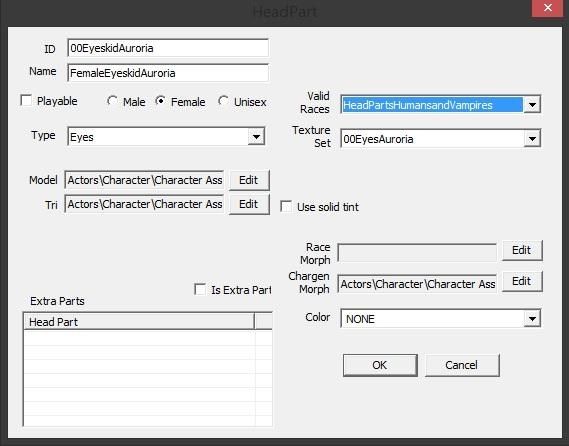Click the Cancel button
The height and width of the screenshot is (446, 569).
[462, 365]
